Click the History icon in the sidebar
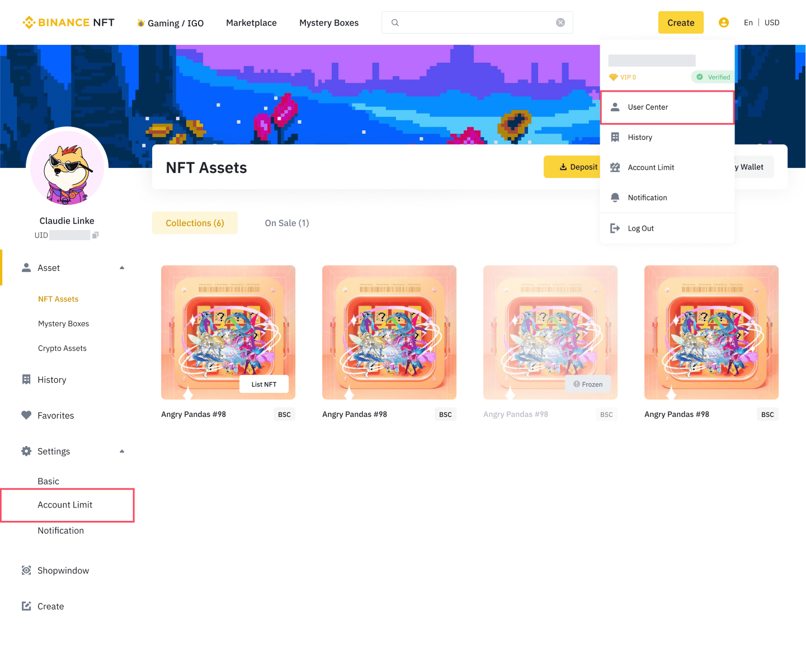 26,379
